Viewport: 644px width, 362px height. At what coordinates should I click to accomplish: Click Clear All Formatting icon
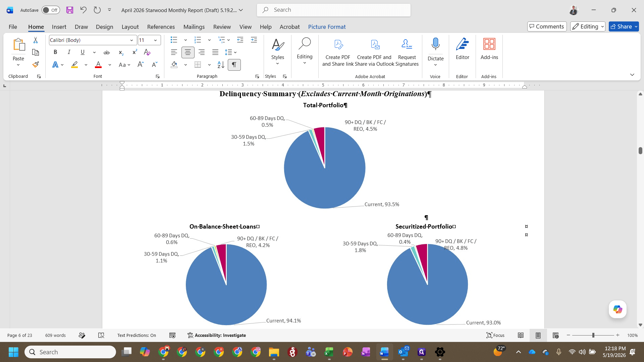click(x=147, y=52)
